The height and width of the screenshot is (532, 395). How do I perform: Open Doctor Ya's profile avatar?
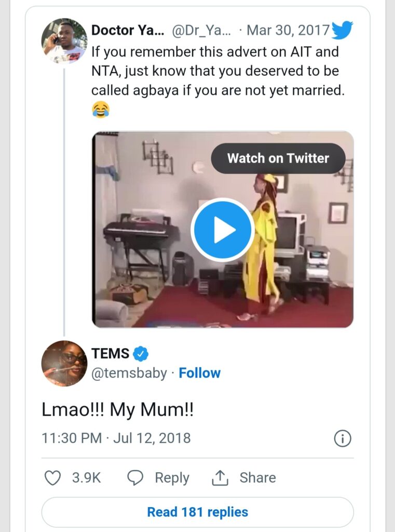pyautogui.click(x=64, y=41)
